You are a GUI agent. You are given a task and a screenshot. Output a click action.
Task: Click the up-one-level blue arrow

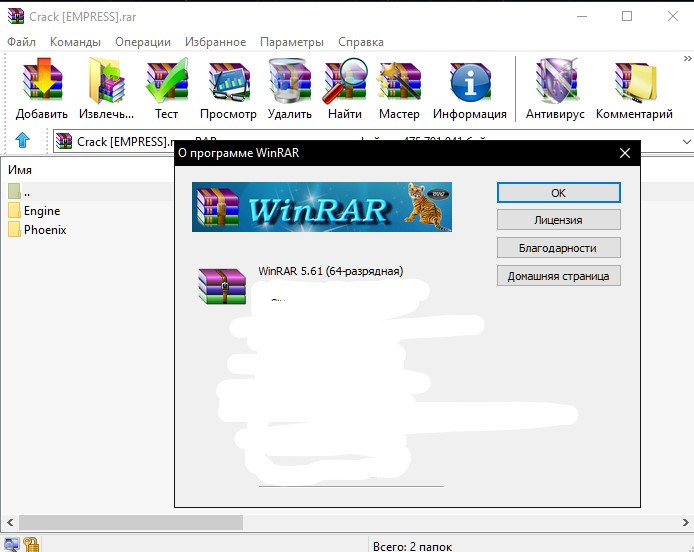click(x=23, y=141)
